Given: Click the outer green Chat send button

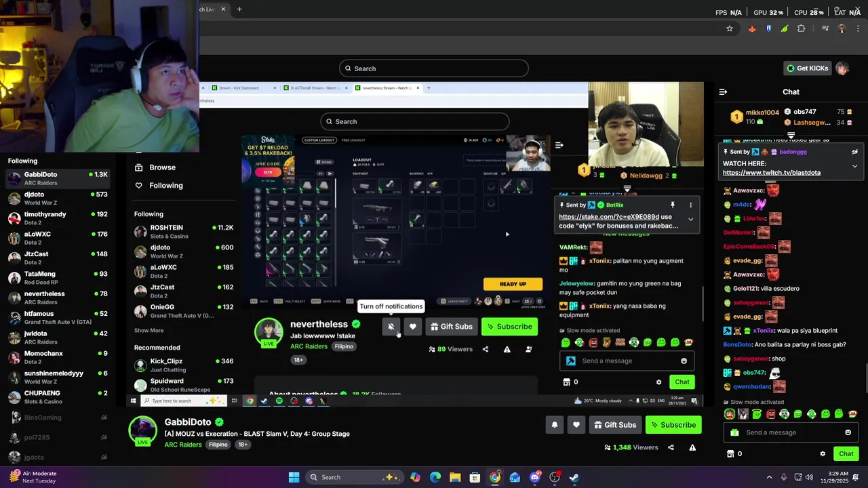Looking at the screenshot, I should 846,454.
